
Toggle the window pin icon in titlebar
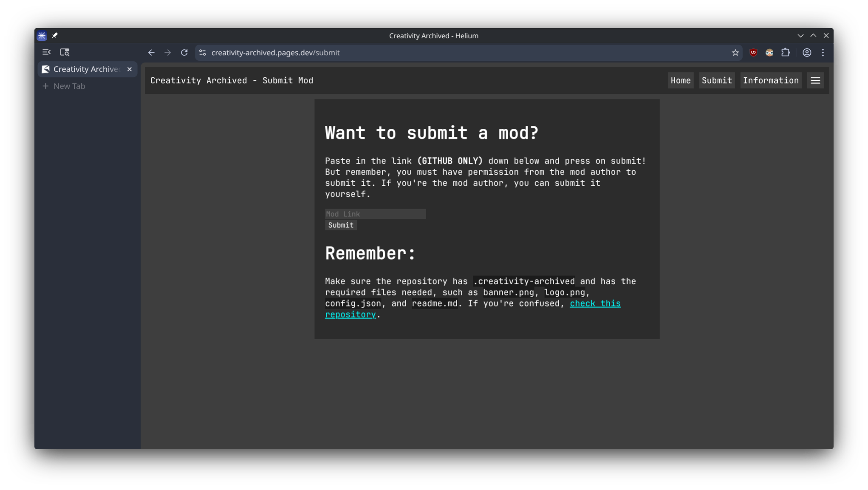coord(55,36)
